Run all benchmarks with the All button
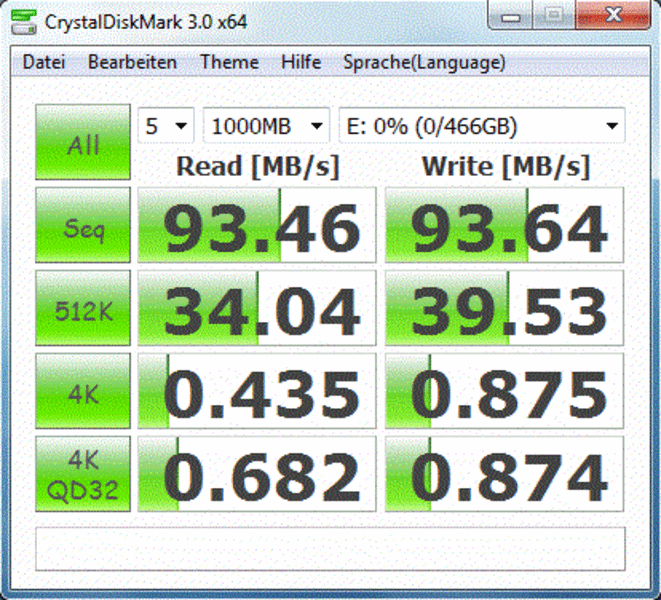Viewport: 661px width, 600px height. point(83,142)
